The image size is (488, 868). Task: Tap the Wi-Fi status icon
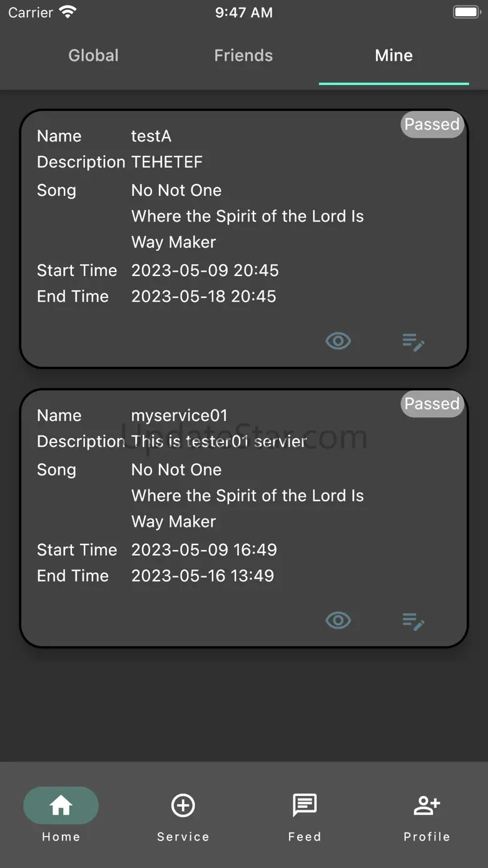pyautogui.click(x=67, y=12)
